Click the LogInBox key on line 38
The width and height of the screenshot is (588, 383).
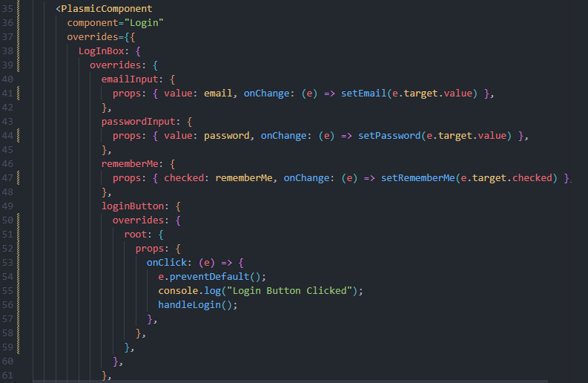coord(104,51)
